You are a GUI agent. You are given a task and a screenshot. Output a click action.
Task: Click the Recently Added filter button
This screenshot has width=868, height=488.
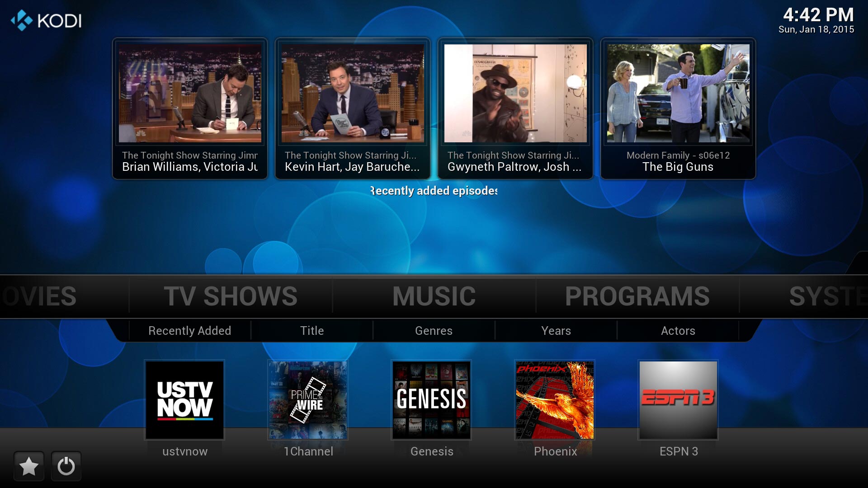tap(189, 330)
